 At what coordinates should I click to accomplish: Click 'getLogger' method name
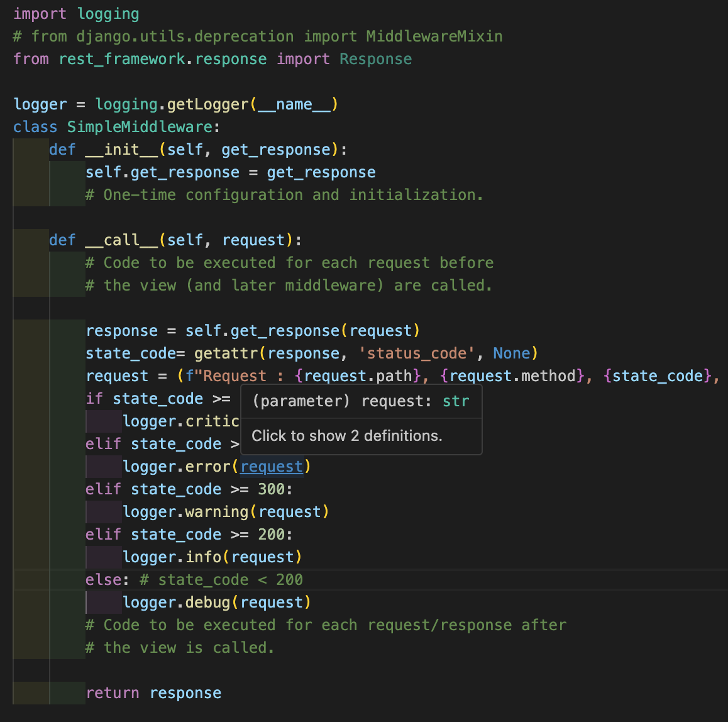(208, 104)
